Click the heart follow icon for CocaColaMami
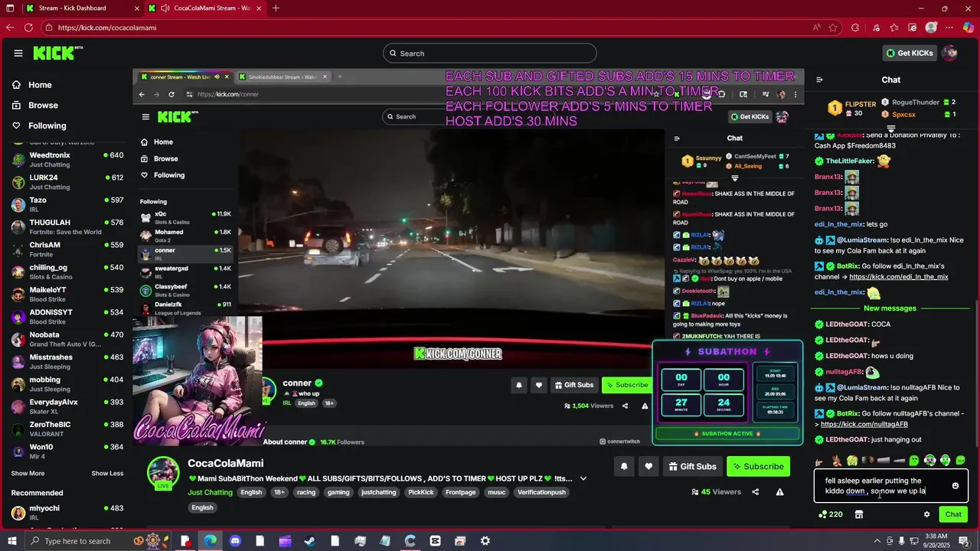The width and height of the screenshot is (980, 551). click(x=648, y=466)
